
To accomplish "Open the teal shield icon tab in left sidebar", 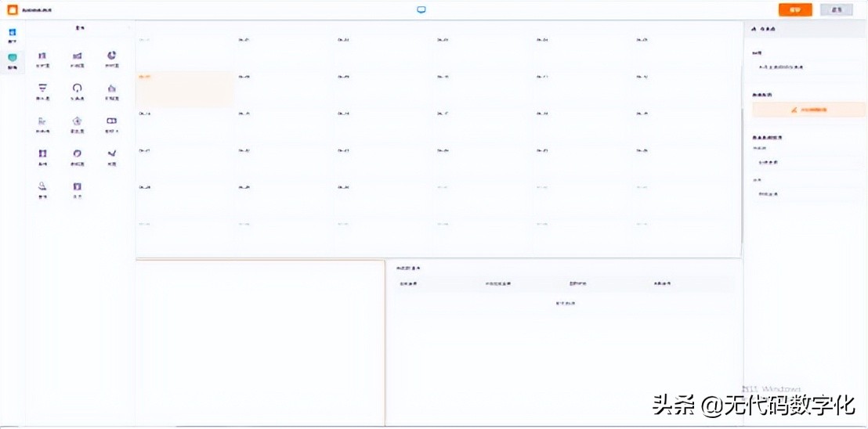I will (13, 60).
